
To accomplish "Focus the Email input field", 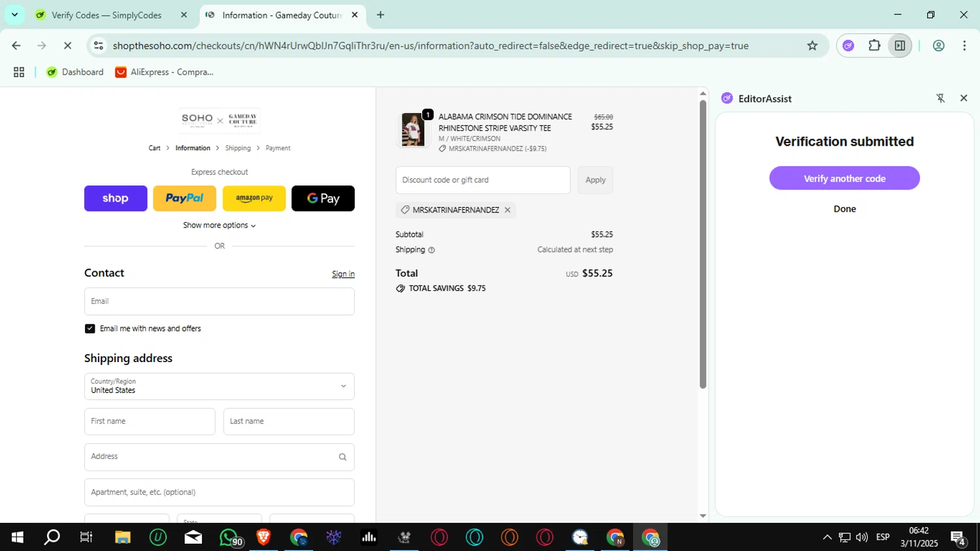I will point(220,301).
